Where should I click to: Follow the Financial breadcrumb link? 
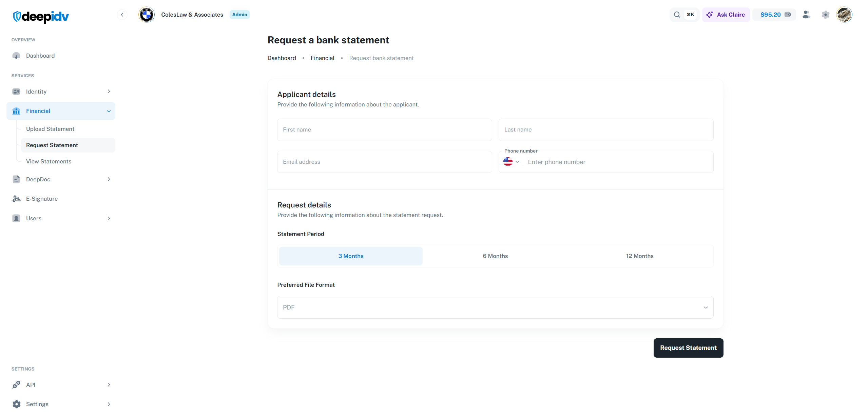point(322,58)
